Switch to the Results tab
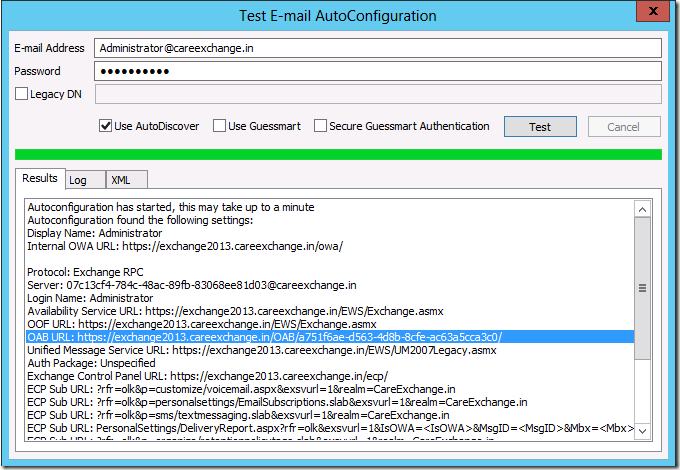 (40, 178)
